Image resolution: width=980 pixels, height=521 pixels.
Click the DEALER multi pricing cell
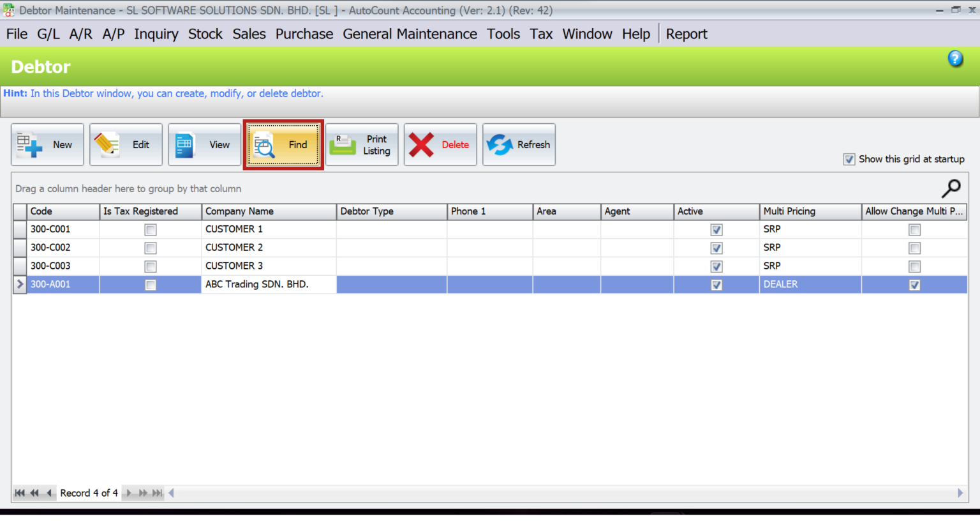(x=810, y=285)
